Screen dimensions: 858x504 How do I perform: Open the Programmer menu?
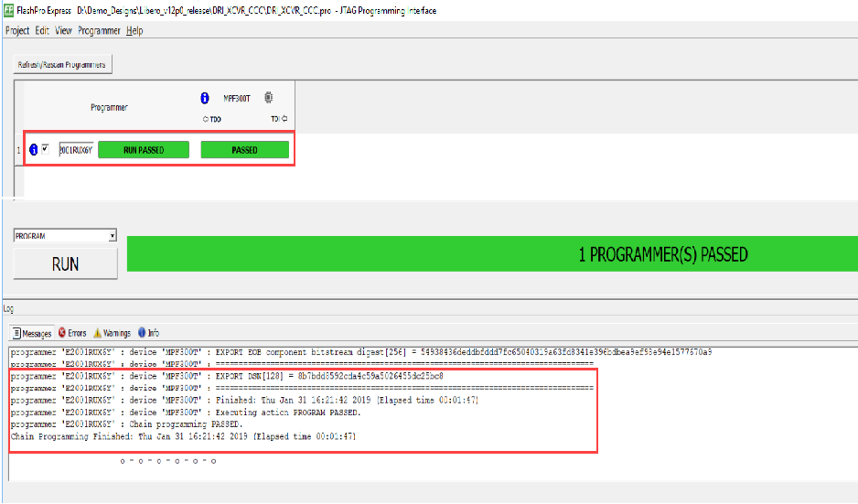tap(99, 30)
